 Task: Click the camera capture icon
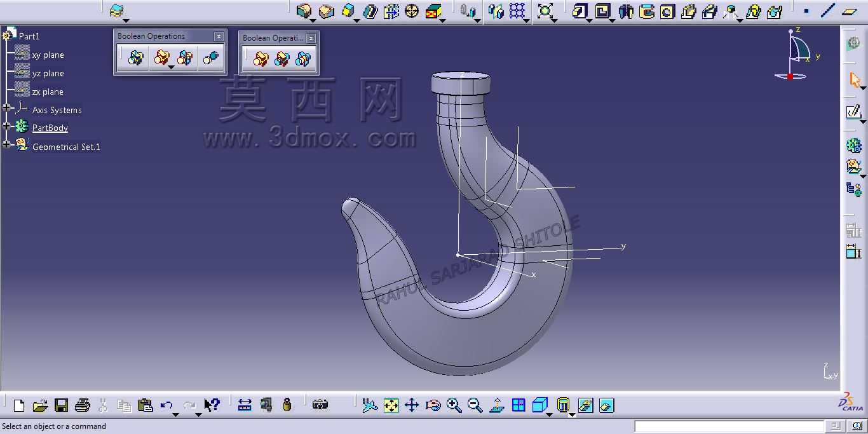coord(320,405)
